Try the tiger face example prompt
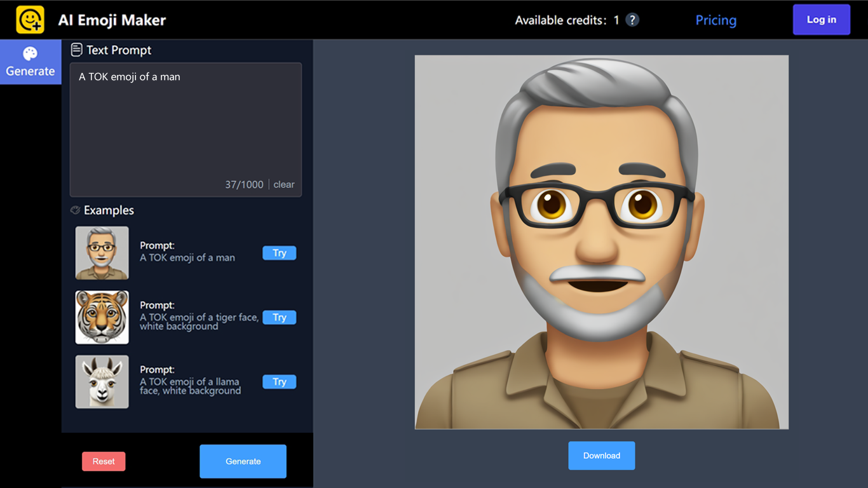This screenshot has height=488, width=868. coord(279,317)
